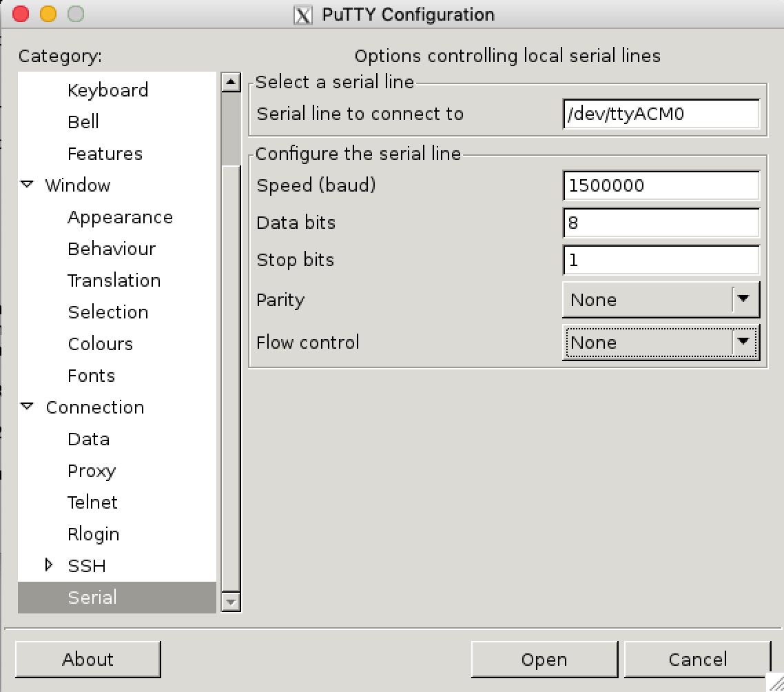The width and height of the screenshot is (784, 692).
Task: Click the category list scroll up arrow
Action: pos(231,81)
